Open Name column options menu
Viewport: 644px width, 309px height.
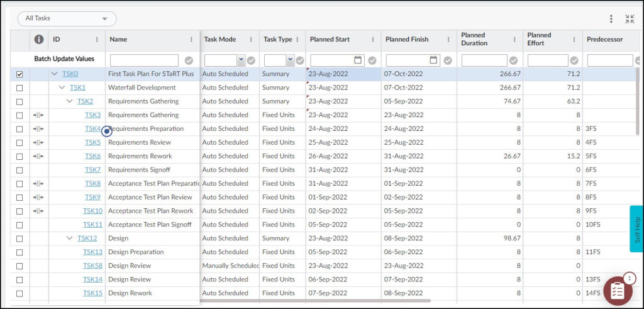click(191, 40)
